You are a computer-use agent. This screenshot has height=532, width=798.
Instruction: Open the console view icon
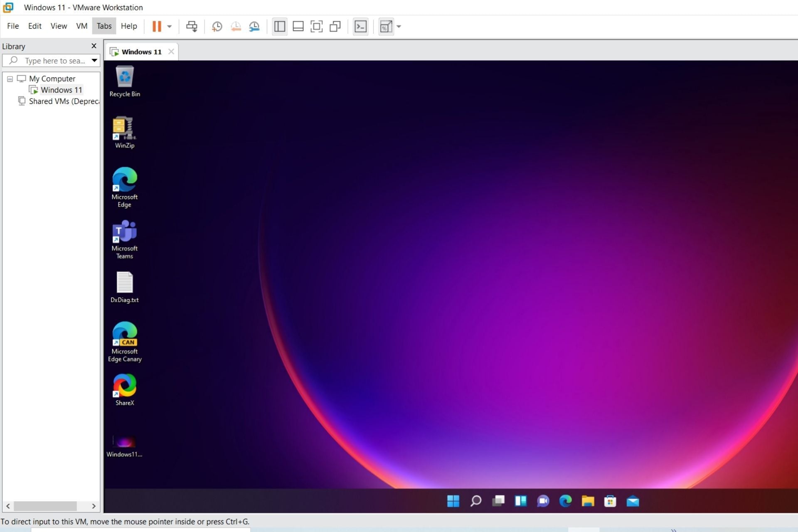click(360, 27)
